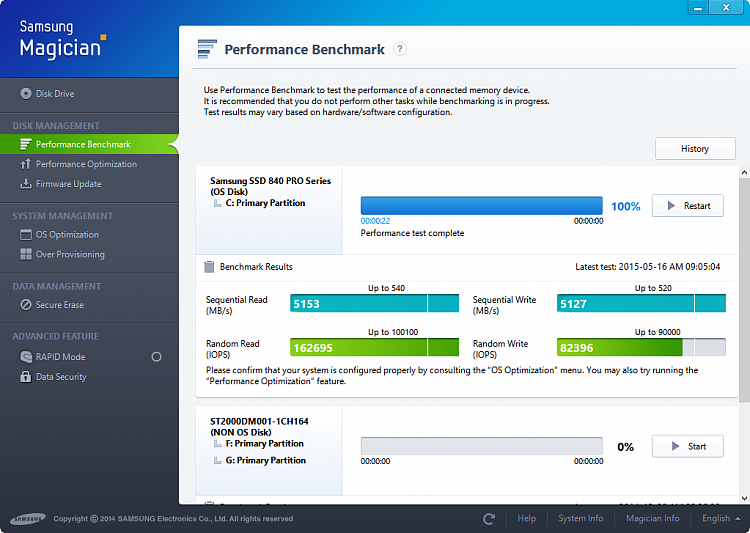The width and height of the screenshot is (750, 533).
Task: Click the OS Optimization window icon
Action: point(26,234)
